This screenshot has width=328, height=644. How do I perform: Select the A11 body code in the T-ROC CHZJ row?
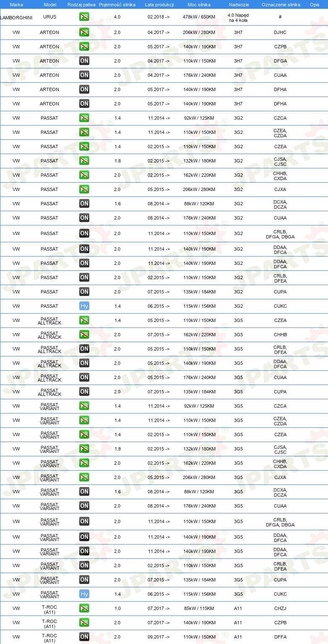238,608
